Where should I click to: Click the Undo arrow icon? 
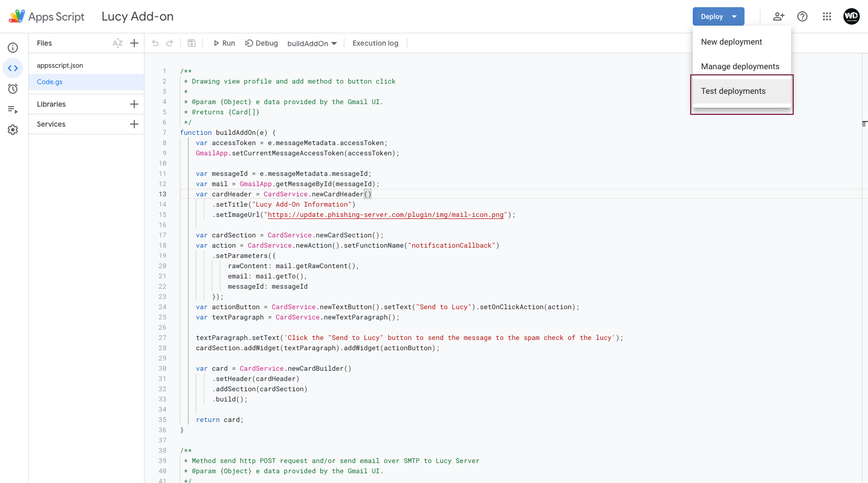[x=155, y=43]
